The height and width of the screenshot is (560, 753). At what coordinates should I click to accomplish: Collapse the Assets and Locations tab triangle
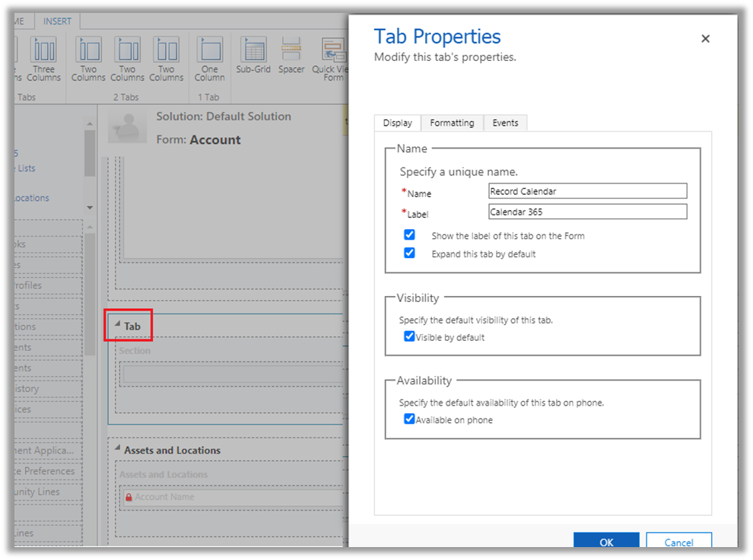coord(117,449)
